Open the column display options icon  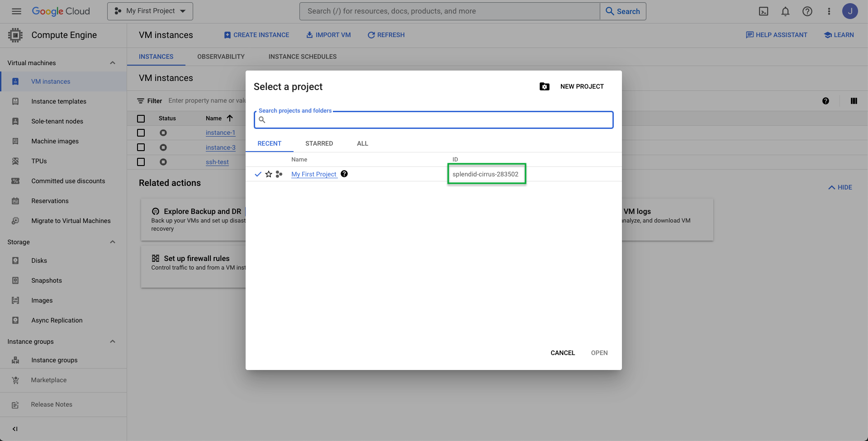pyautogui.click(x=854, y=101)
